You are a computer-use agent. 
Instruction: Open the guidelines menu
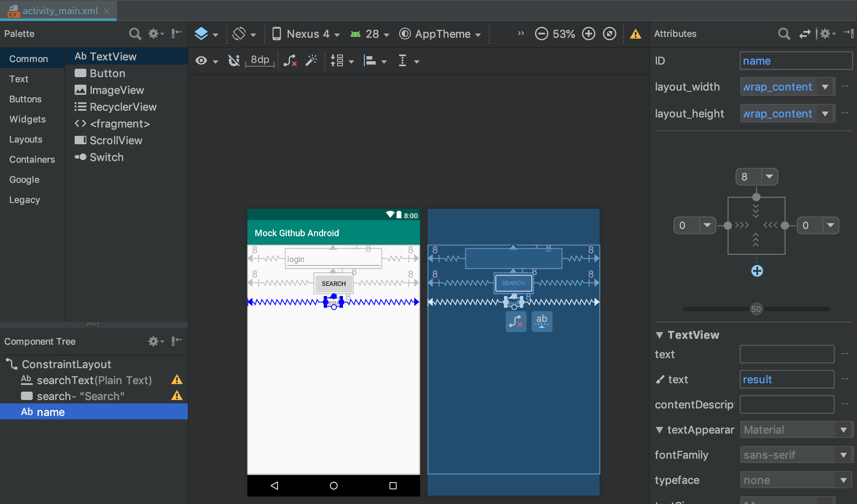408,61
